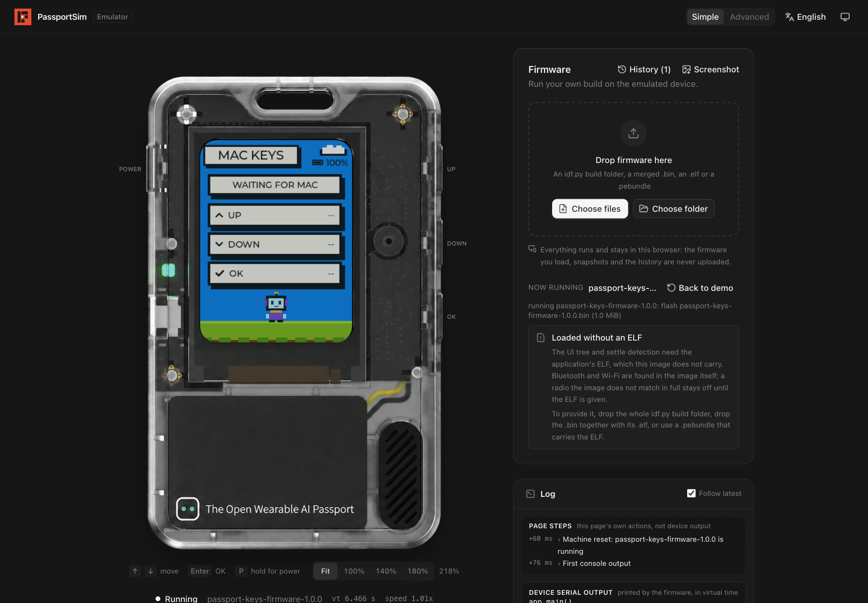Set zoom to 180%

[418, 571]
